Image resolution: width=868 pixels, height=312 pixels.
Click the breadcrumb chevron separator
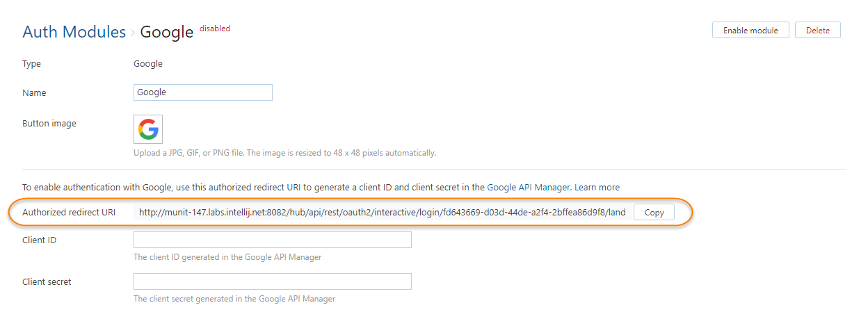click(x=133, y=33)
